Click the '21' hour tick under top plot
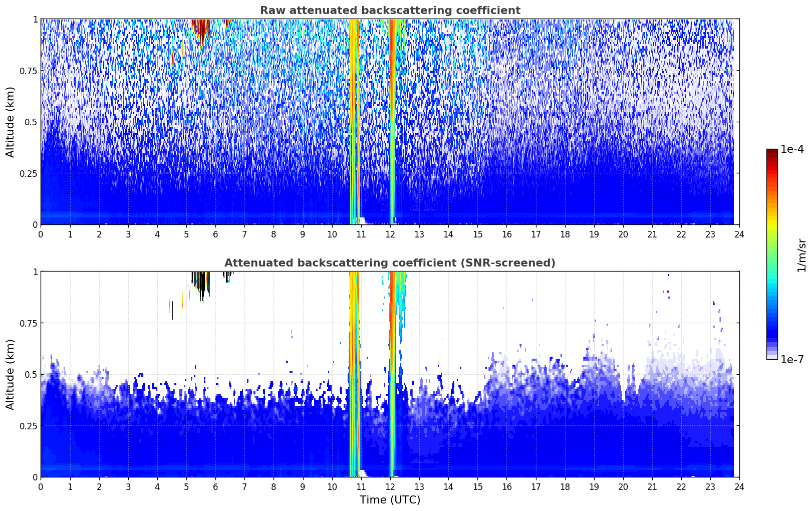 tap(652, 234)
